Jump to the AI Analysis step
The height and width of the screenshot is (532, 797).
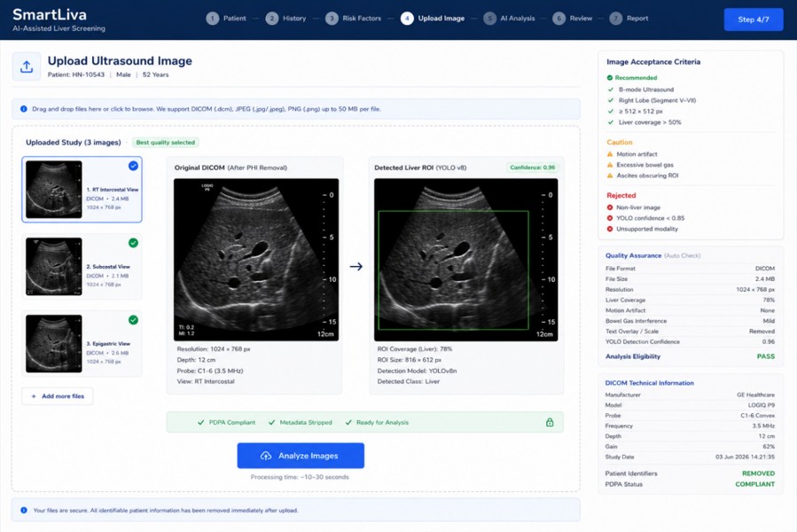tap(509, 19)
